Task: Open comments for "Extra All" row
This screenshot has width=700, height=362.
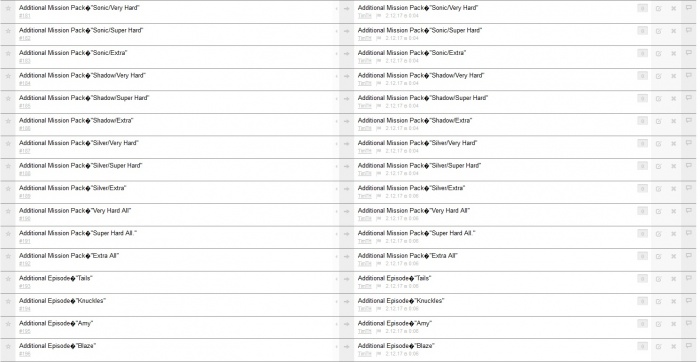Action: pyautogui.click(x=689, y=256)
